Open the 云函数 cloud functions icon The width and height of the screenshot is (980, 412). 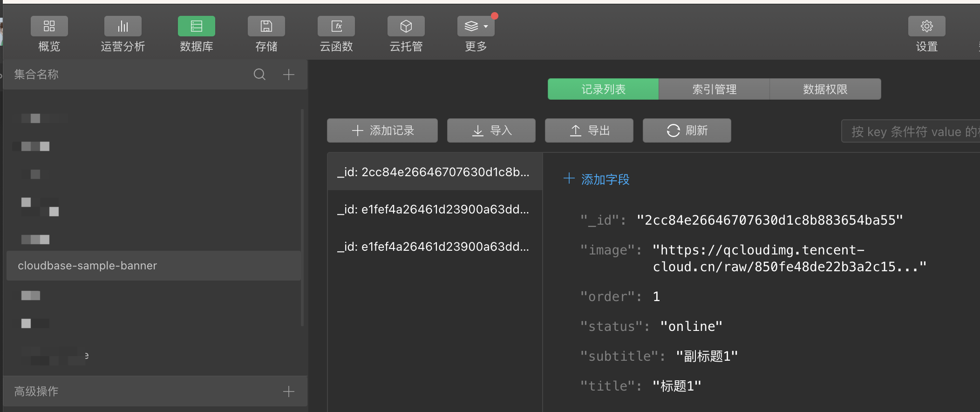(336, 26)
